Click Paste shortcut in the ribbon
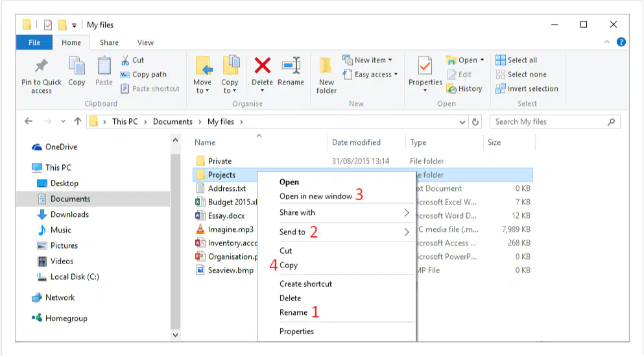The width and height of the screenshot is (644, 357). coord(150,88)
